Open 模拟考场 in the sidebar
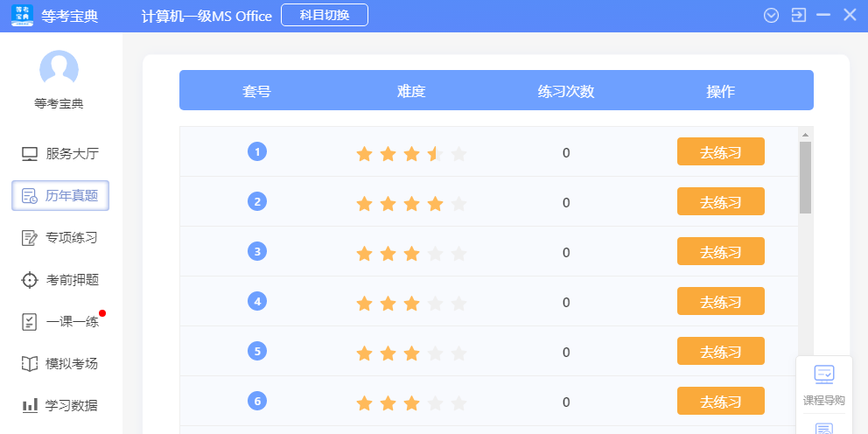Image resolution: width=868 pixels, height=434 pixels. (x=59, y=364)
